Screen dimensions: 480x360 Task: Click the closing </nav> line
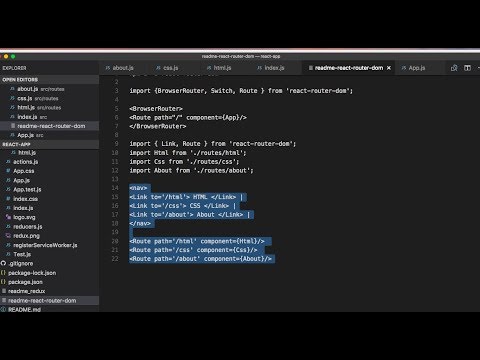pos(140,223)
